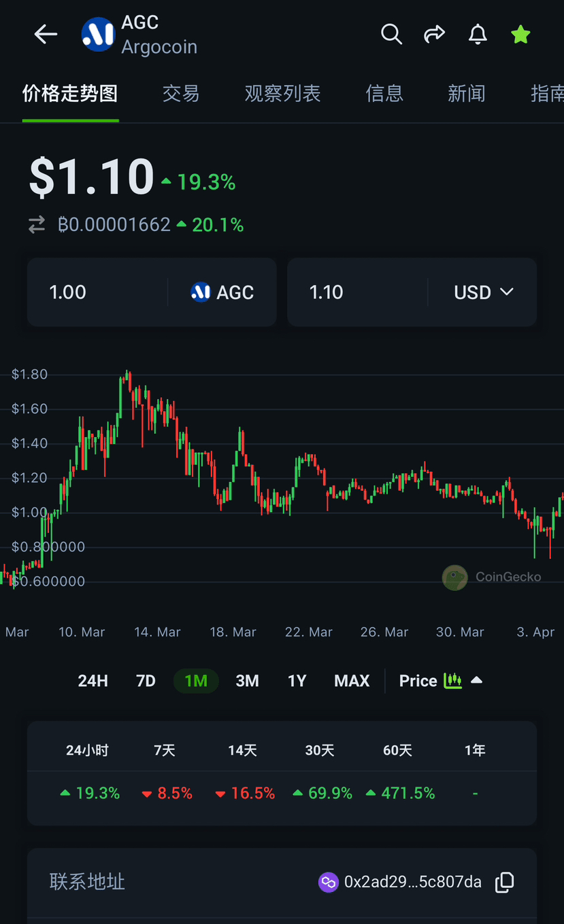Select the 24H time range

(93, 681)
